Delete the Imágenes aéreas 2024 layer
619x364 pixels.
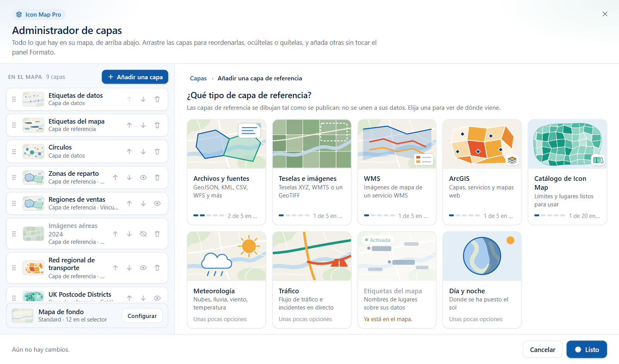(157, 234)
